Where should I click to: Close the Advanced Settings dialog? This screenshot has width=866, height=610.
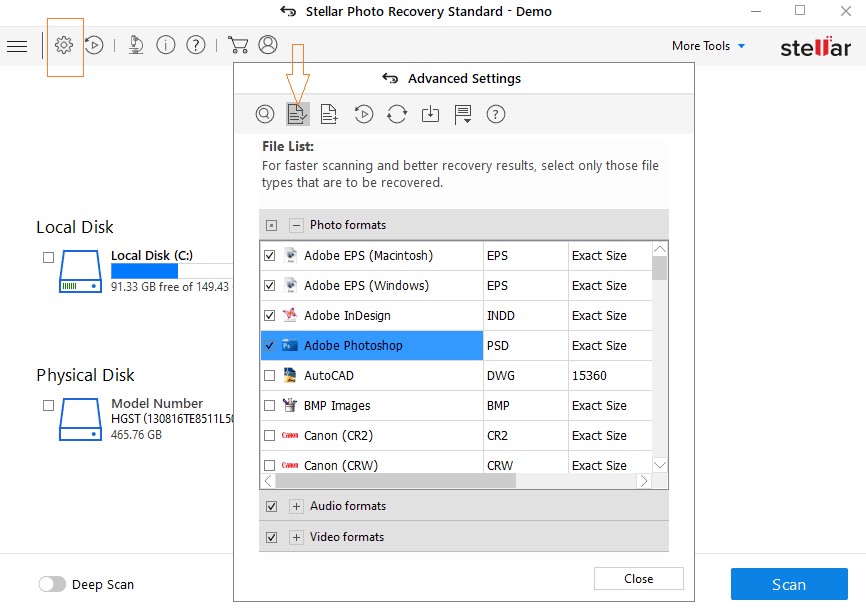point(638,579)
